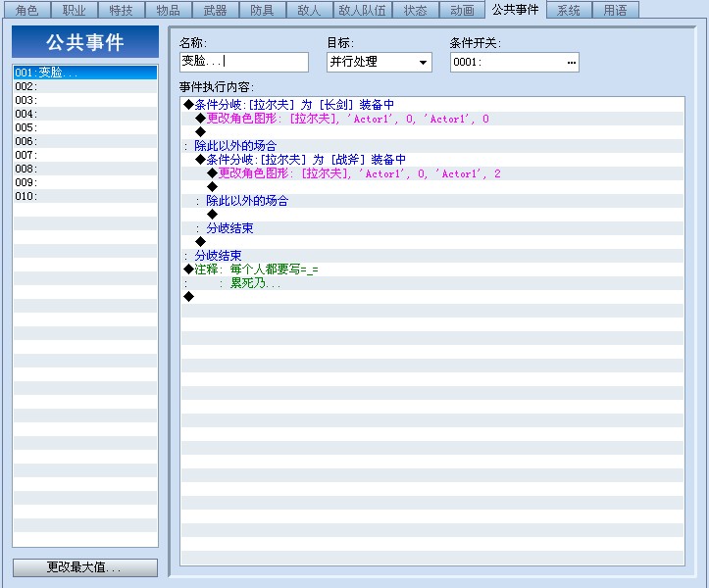Click the last empty ◆ command line
Screen dimensions: 709x588
tap(432, 297)
